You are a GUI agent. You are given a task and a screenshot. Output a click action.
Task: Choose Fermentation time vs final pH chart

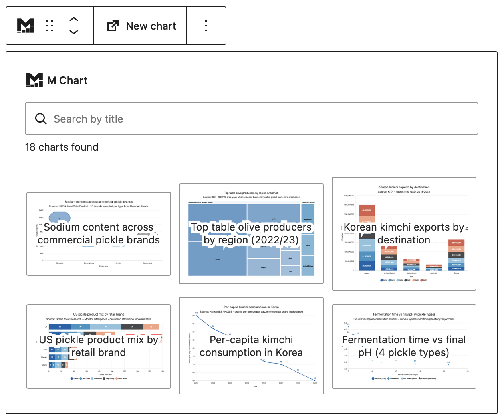tap(404, 346)
